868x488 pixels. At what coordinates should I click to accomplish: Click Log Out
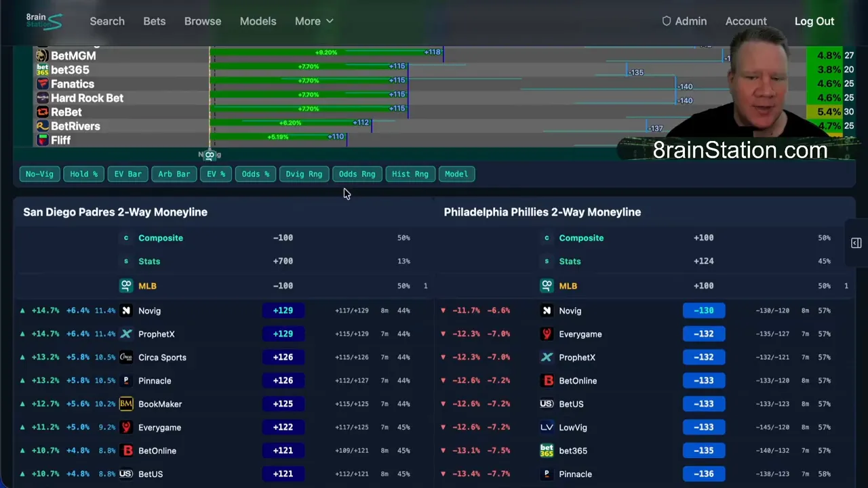coord(814,21)
